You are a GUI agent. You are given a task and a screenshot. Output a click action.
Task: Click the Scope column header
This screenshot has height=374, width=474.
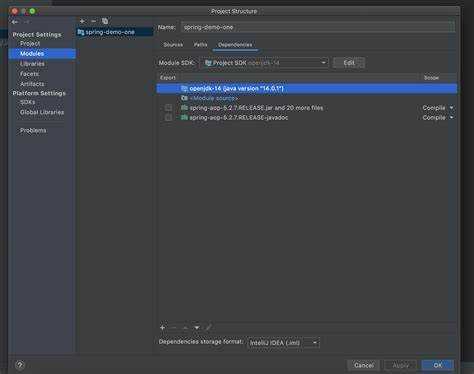pos(431,78)
